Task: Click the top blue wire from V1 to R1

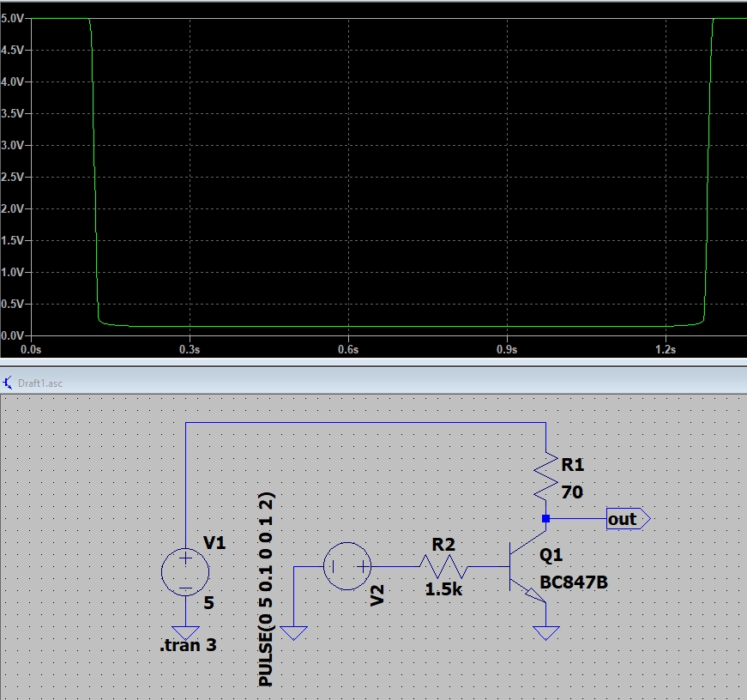Action: [x=365, y=422]
